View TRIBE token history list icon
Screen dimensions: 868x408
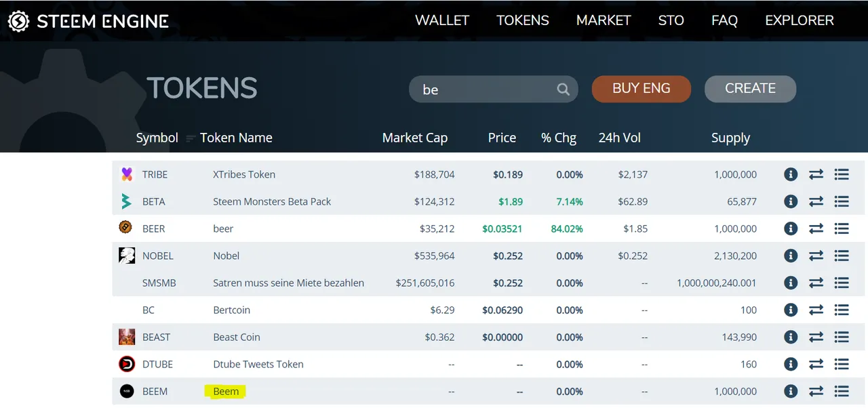click(x=842, y=174)
